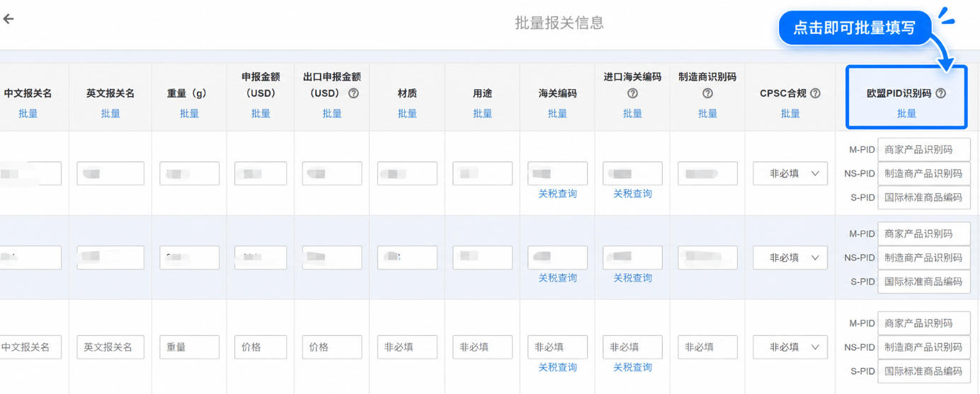Click 批量 under 欧盟PID识别码 column
Screen dimensions: 980x394
click(906, 113)
